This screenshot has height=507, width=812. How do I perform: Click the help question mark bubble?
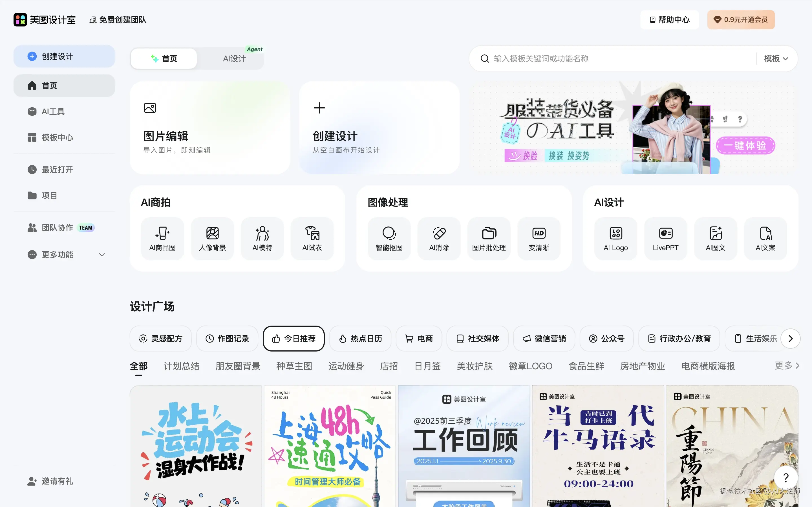785,477
